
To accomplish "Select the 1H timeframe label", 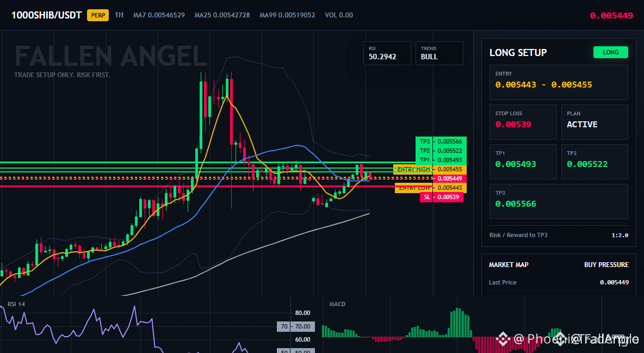I will pos(119,15).
